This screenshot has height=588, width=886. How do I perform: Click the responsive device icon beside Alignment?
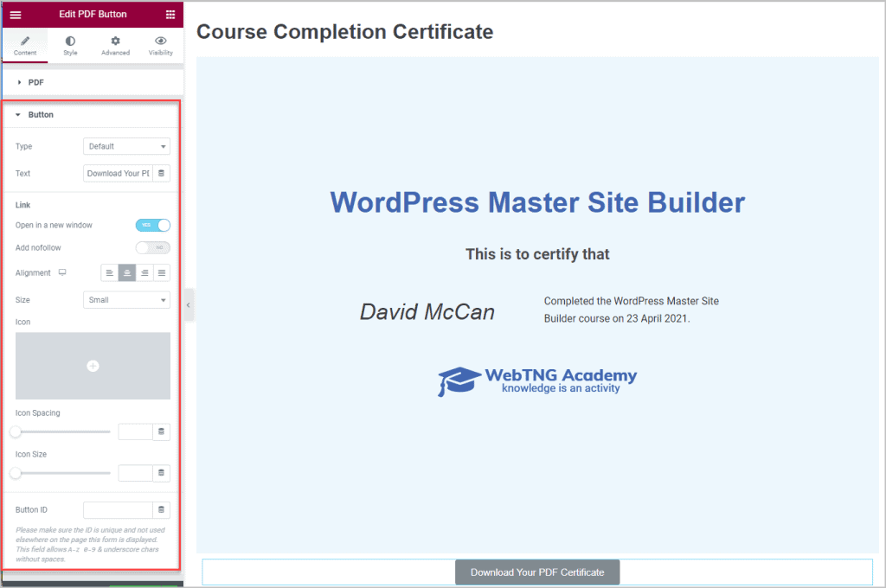click(62, 273)
